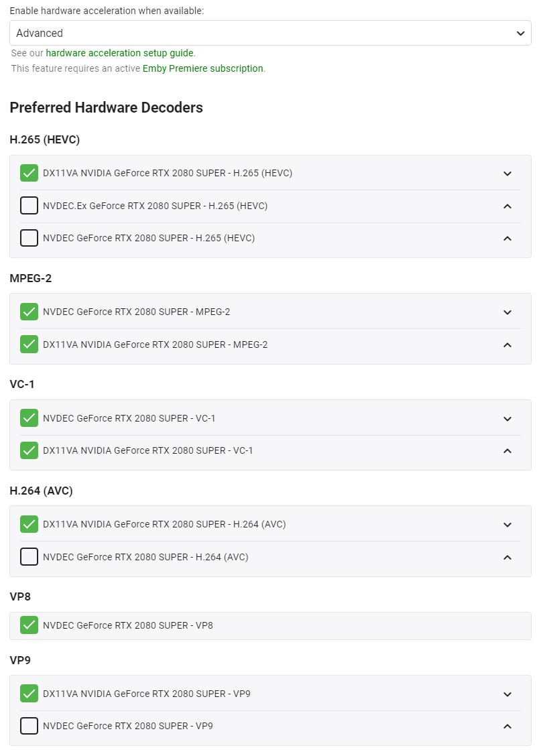Open hardware acceleration setup guide link
This screenshot has height=756, width=545.
120,53
